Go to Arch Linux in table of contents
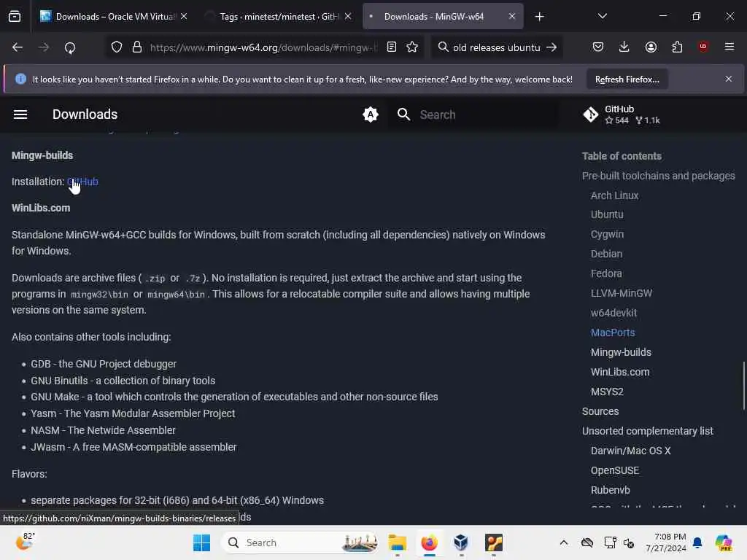The width and height of the screenshot is (747, 560). tap(614, 195)
